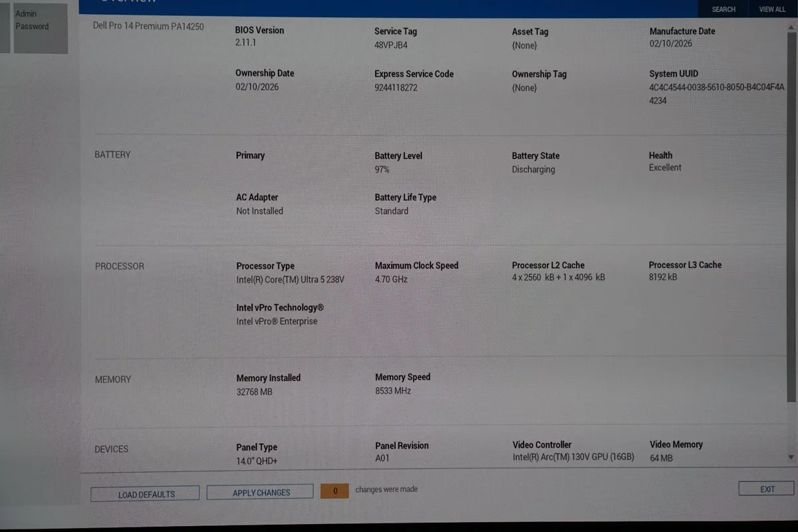Click Dell Pro 14 Premium PA14250 model name
Viewport: 798px width, 532px height.
[x=148, y=27]
